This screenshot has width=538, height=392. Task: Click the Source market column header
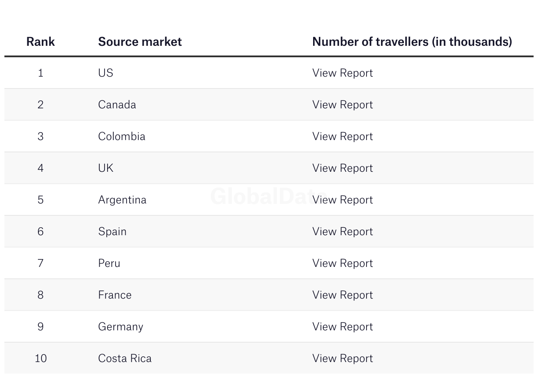point(140,41)
